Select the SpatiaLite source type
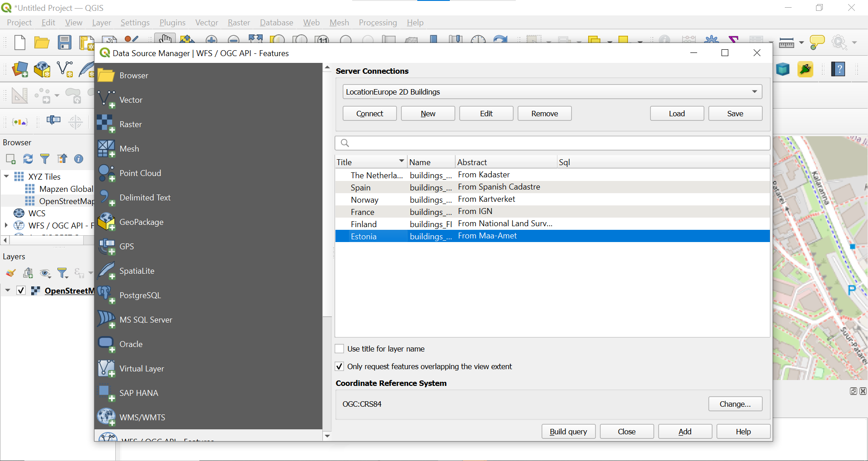 [x=208, y=271]
